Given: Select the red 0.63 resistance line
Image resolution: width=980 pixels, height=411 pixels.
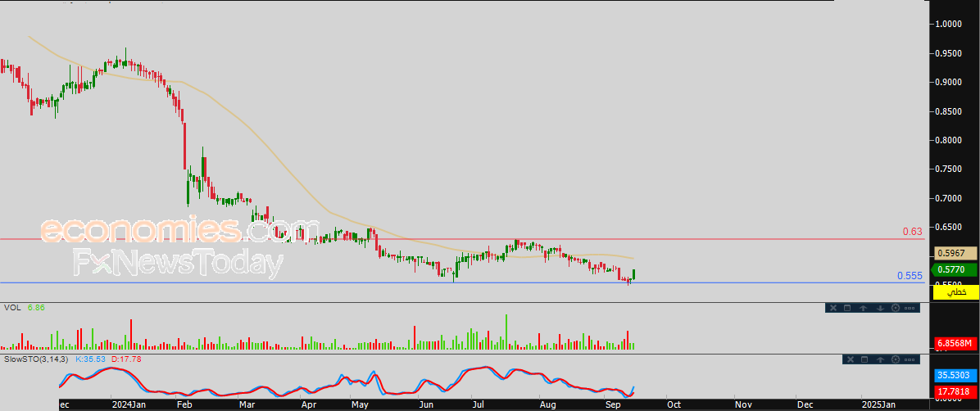Looking at the screenshot, I should click(462, 238).
